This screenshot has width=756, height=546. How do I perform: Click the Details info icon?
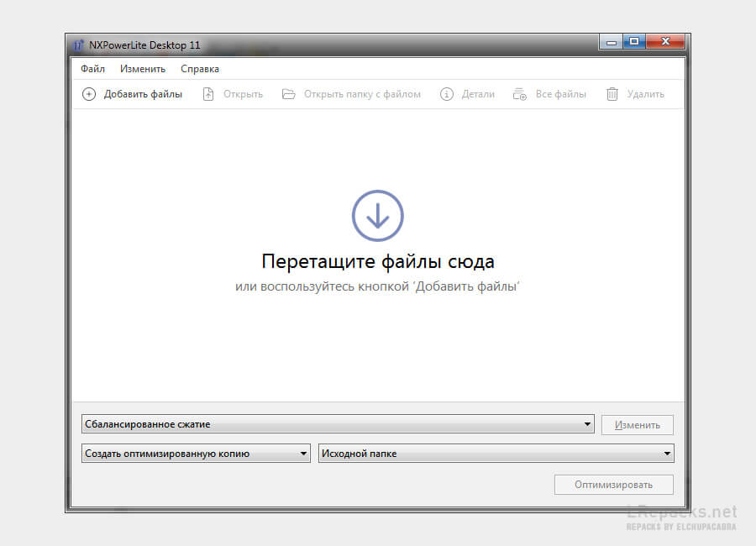(x=447, y=94)
